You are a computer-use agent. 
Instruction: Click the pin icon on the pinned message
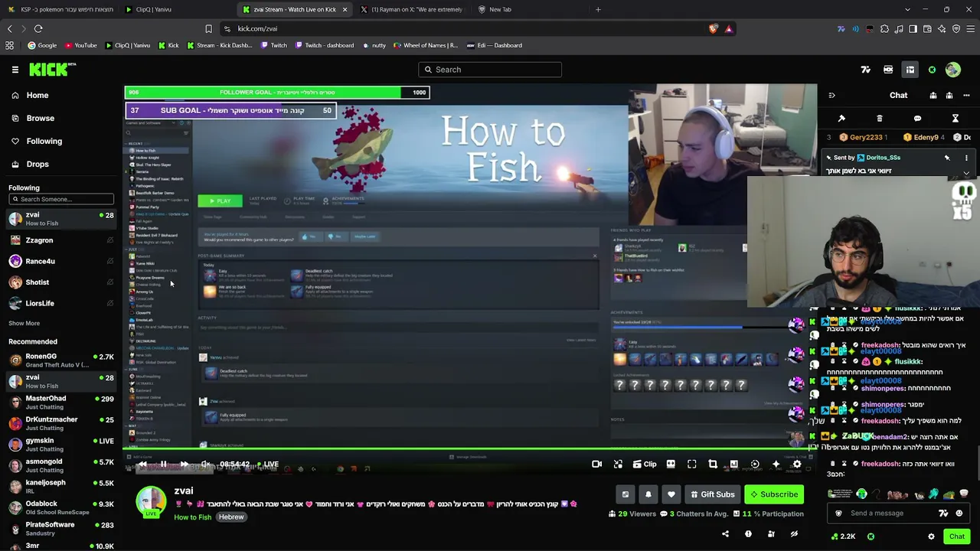point(947,158)
